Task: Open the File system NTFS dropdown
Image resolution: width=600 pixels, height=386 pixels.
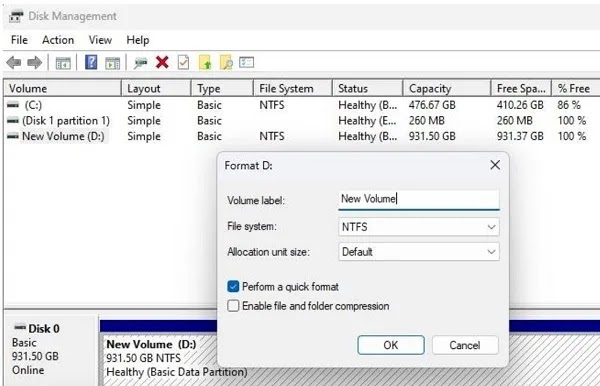Action: click(x=419, y=227)
